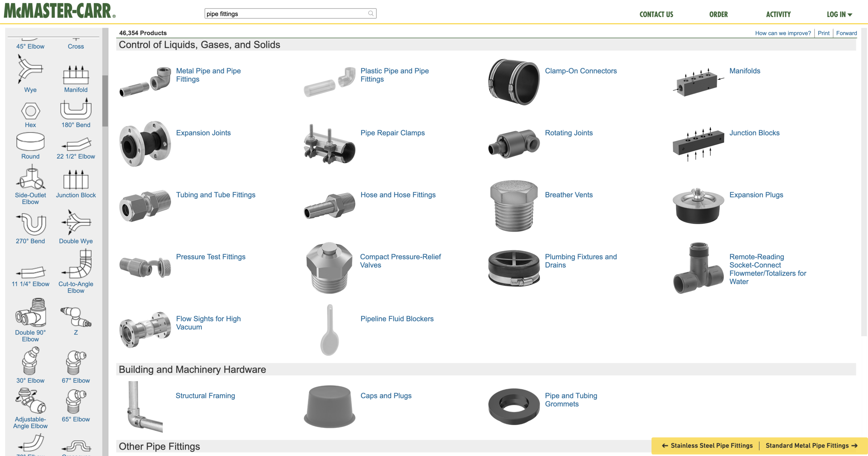868x456 pixels.
Task: Go back to Stainless Steel Pipe Fittings
Action: (707, 446)
